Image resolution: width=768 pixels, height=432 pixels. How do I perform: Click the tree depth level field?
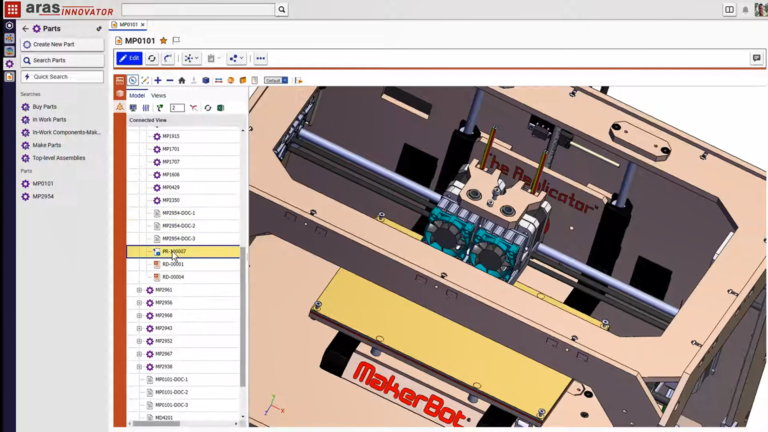(177, 108)
